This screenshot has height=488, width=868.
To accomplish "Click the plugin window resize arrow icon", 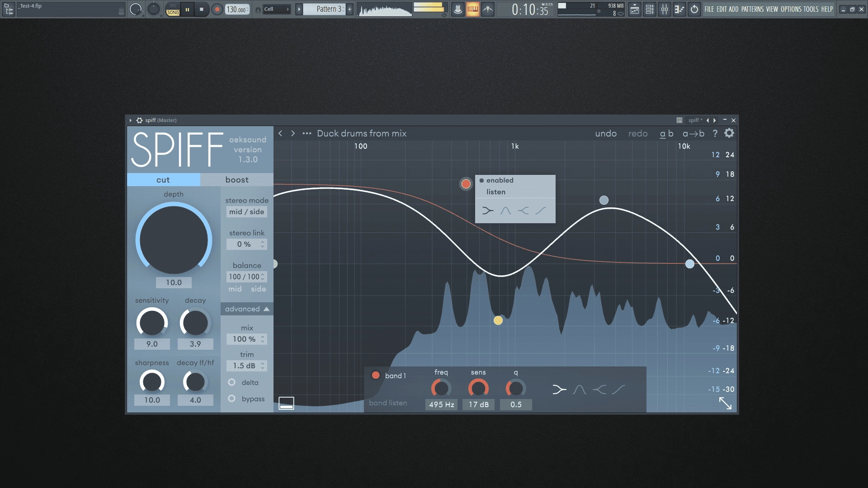I will 725,403.
